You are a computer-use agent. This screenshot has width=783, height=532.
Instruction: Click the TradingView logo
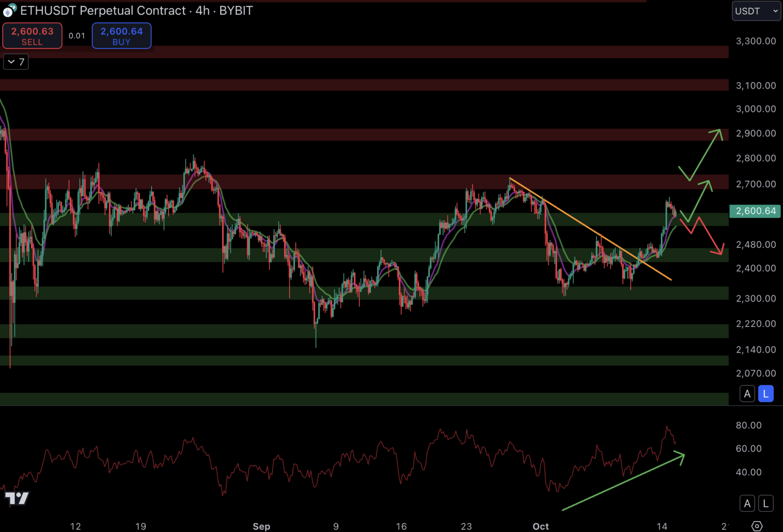[x=17, y=498]
